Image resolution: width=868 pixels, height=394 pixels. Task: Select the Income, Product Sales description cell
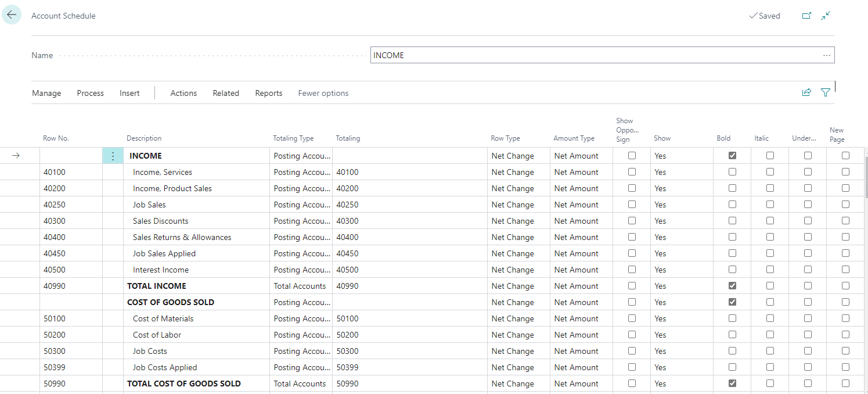point(196,188)
